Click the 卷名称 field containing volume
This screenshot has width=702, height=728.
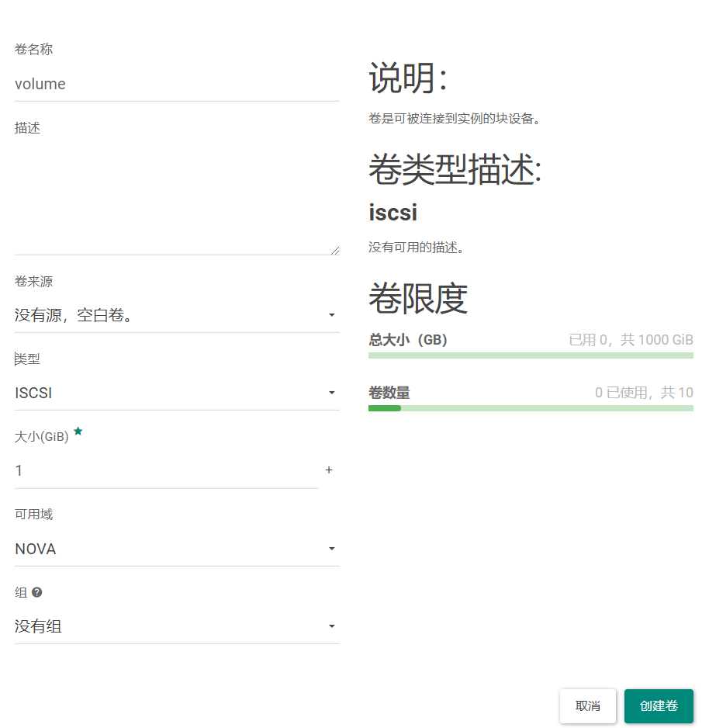pyautogui.click(x=155, y=84)
